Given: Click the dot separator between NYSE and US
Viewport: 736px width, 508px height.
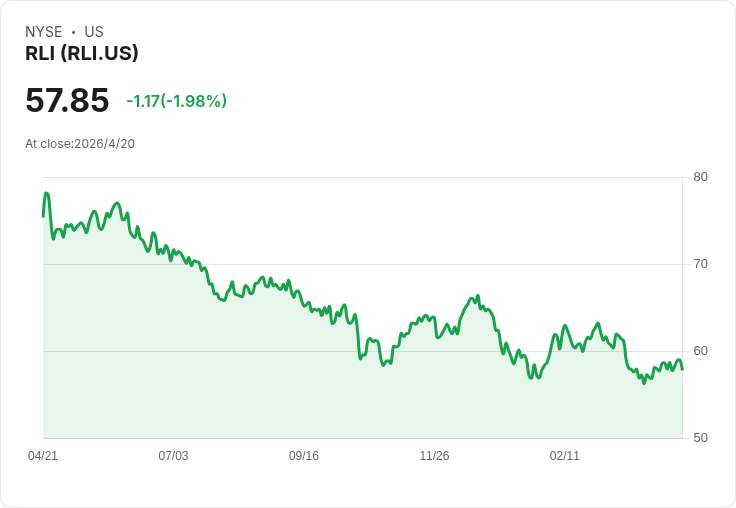Looking at the screenshot, I should pyautogui.click(x=73, y=32).
